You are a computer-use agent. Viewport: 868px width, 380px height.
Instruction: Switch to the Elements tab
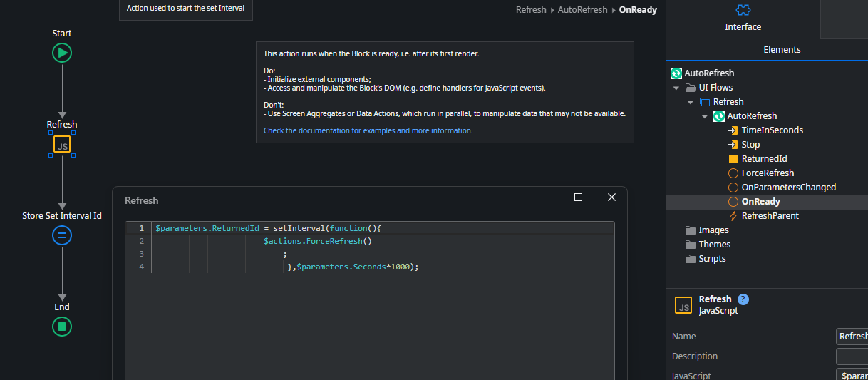[x=782, y=50]
